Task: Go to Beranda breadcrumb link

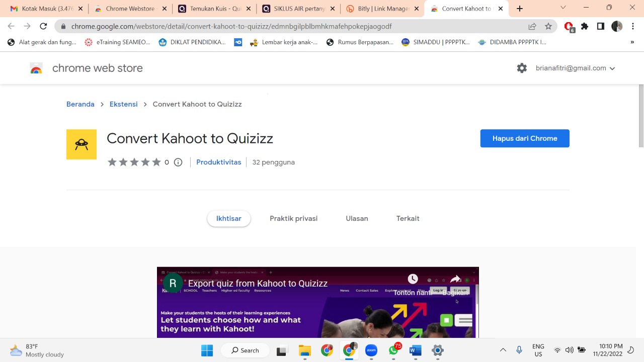Action: (x=80, y=104)
